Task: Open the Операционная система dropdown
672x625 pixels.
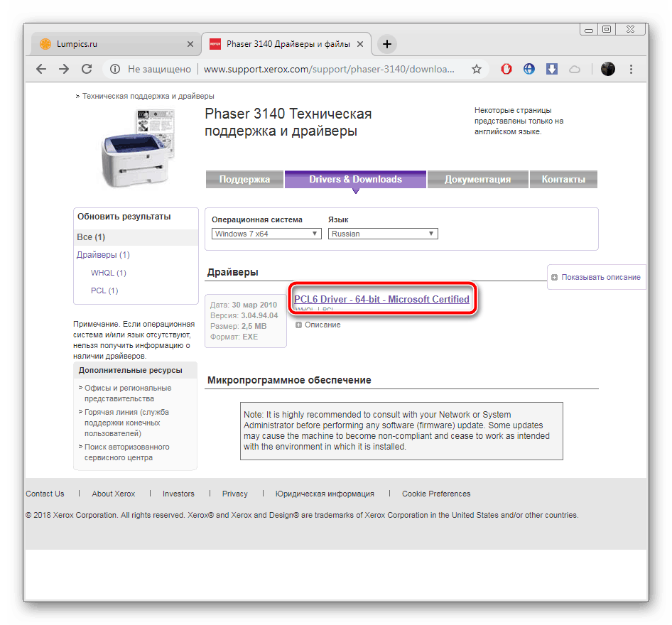Action: [266, 234]
